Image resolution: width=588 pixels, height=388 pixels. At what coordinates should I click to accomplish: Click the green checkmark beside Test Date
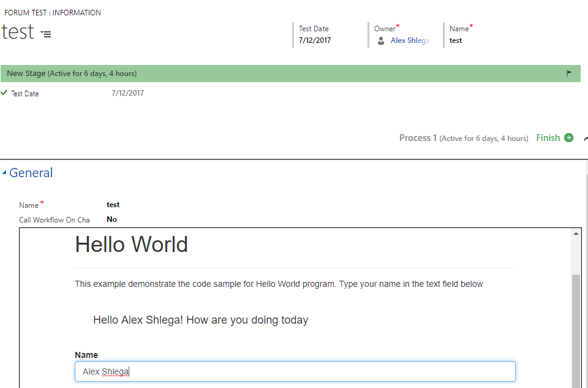click(4, 93)
